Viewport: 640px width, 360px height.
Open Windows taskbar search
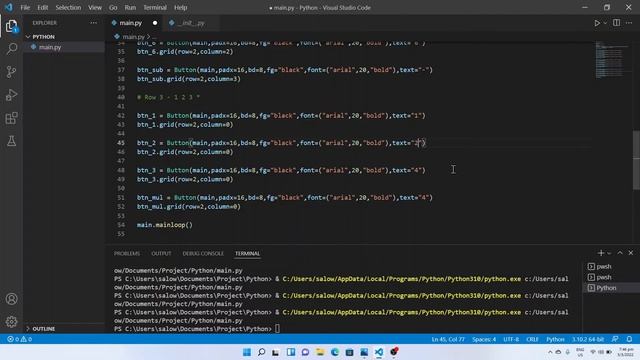(x=262, y=352)
